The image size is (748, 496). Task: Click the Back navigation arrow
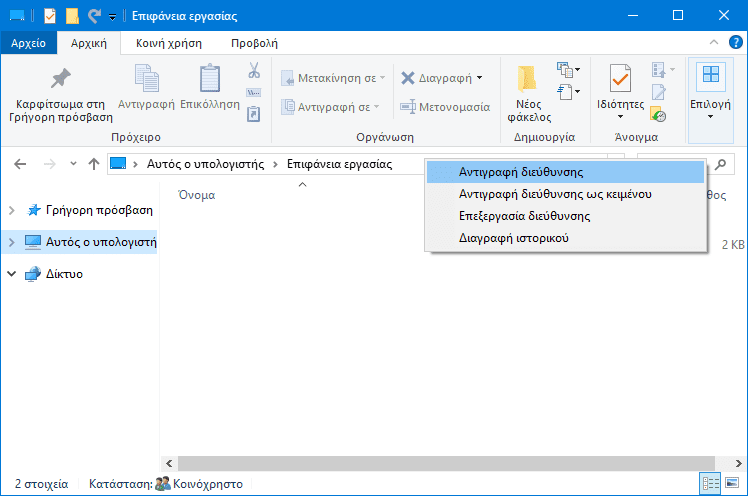coord(20,164)
